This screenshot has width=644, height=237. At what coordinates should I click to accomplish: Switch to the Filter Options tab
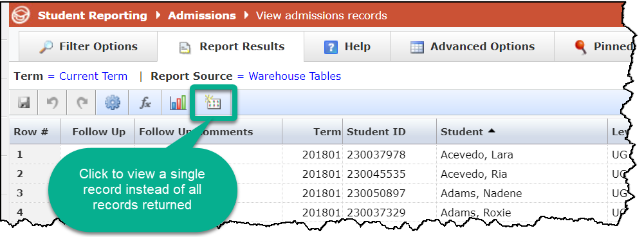(x=88, y=46)
